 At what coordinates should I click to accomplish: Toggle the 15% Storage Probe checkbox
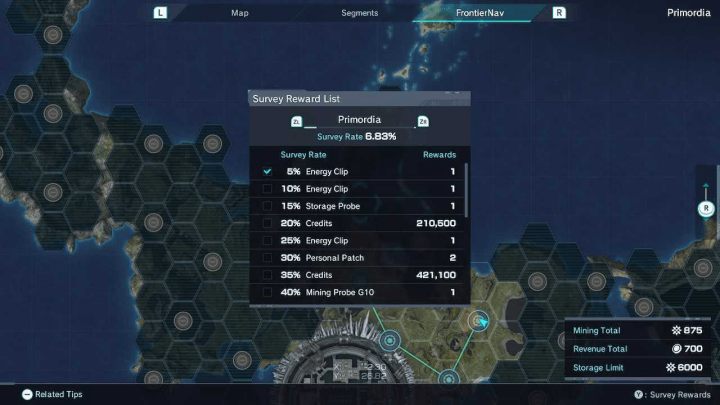pos(267,206)
